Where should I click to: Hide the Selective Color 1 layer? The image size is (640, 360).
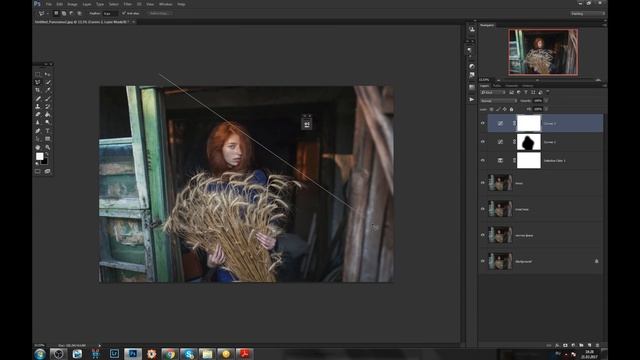482,160
